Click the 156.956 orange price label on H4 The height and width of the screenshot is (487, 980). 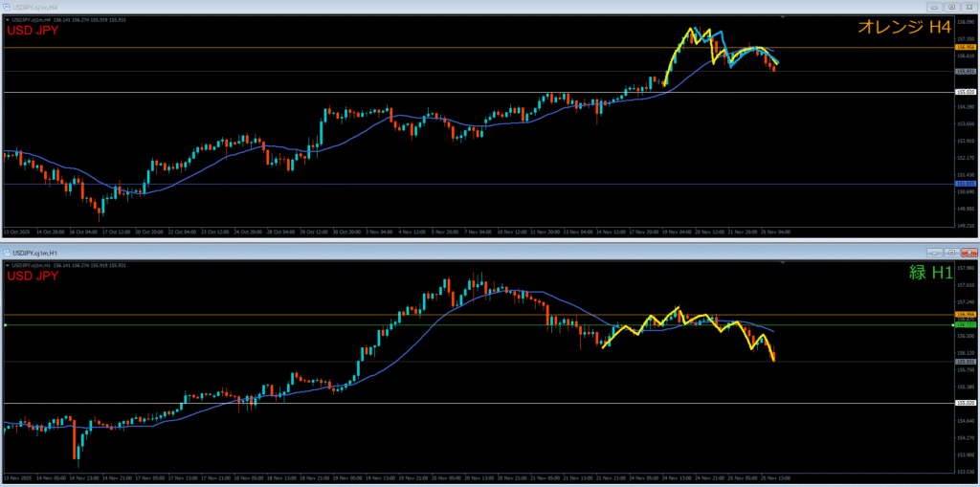pyautogui.click(x=965, y=47)
